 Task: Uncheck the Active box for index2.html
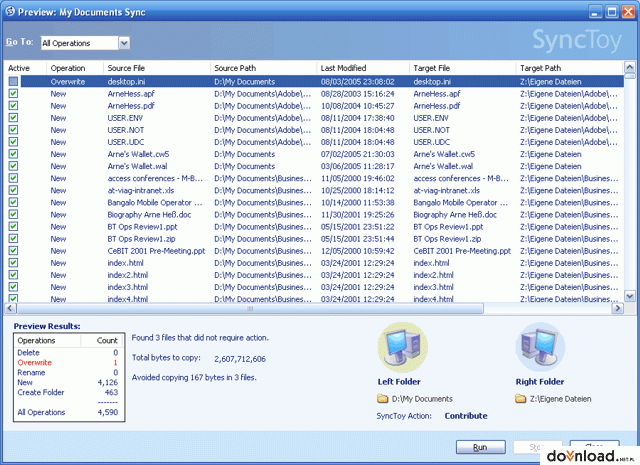[x=13, y=275]
